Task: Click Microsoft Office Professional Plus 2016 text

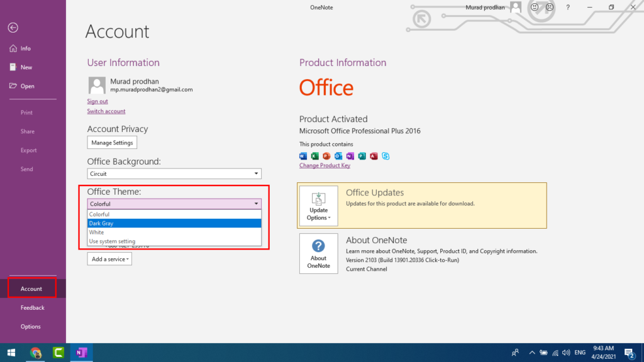Action: pos(360,131)
